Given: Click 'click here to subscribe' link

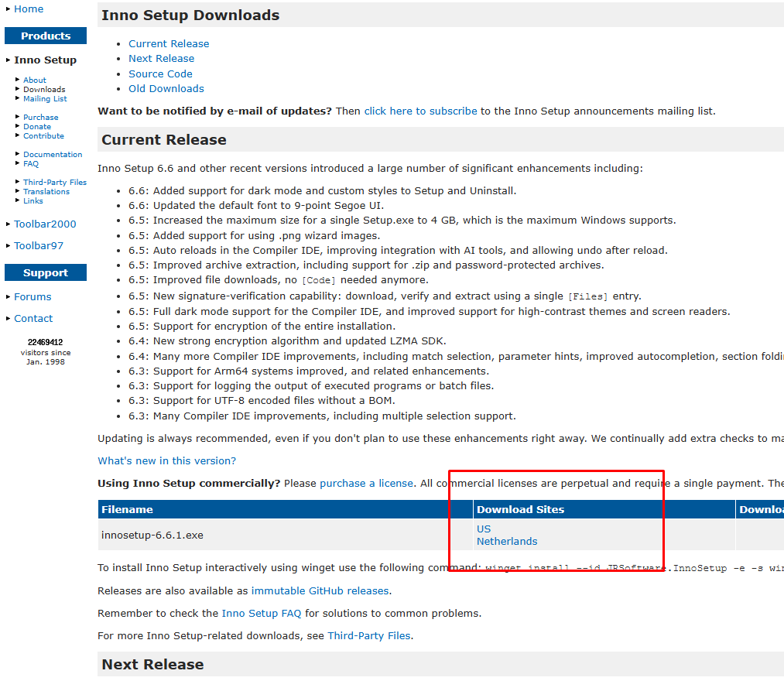Looking at the screenshot, I should click(x=420, y=111).
